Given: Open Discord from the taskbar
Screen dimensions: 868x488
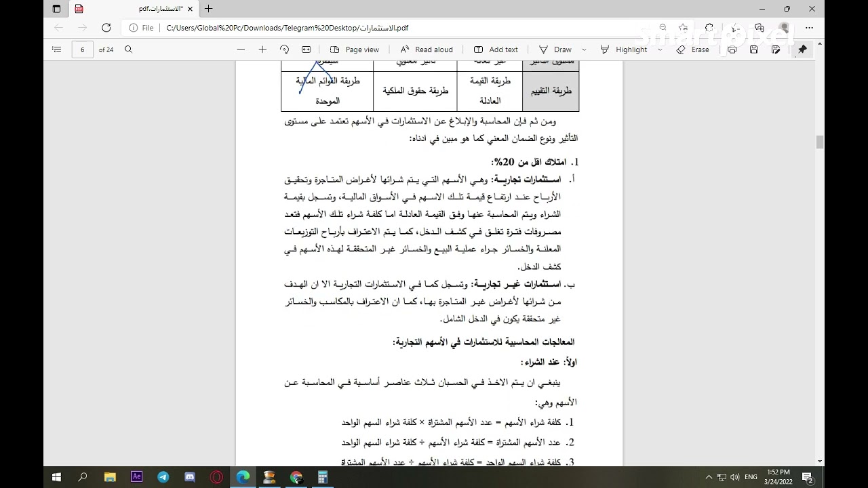Looking at the screenshot, I should (x=190, y=477).
